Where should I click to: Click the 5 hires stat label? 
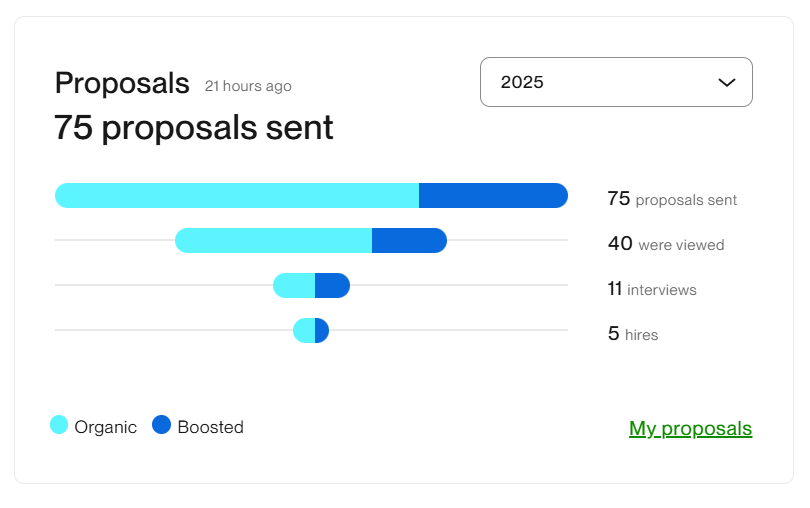[633, 334]
